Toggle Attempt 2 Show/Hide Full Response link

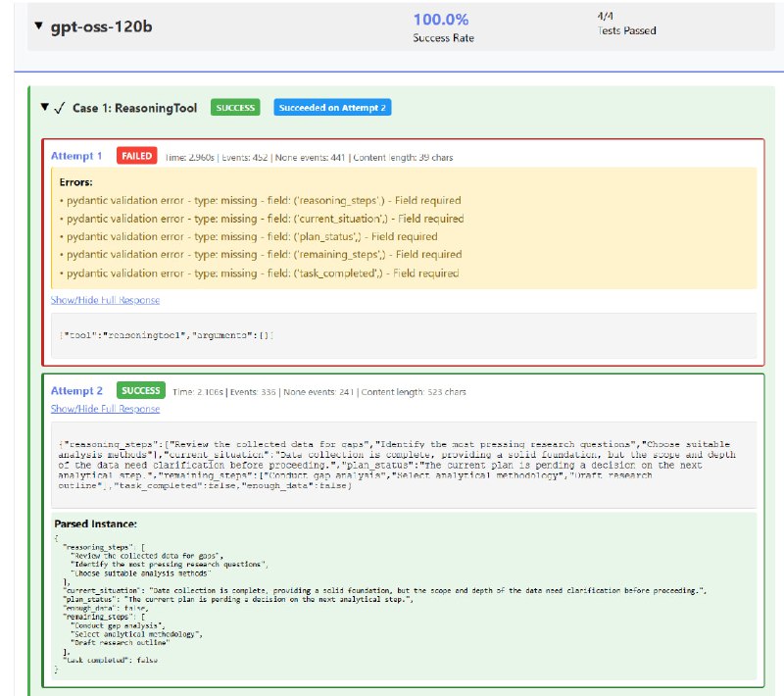pyautogui.click(x=105, y=409)
